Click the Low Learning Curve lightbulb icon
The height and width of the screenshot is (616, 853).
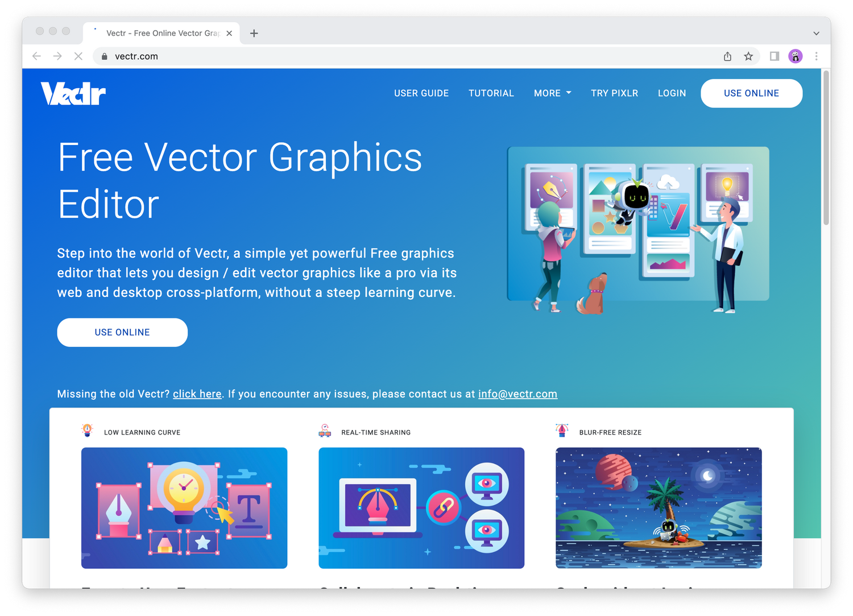87,431
